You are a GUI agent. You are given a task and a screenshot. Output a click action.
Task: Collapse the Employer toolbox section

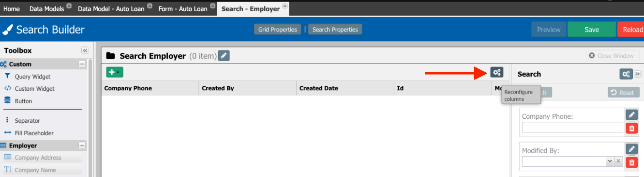tap(82, 145)
